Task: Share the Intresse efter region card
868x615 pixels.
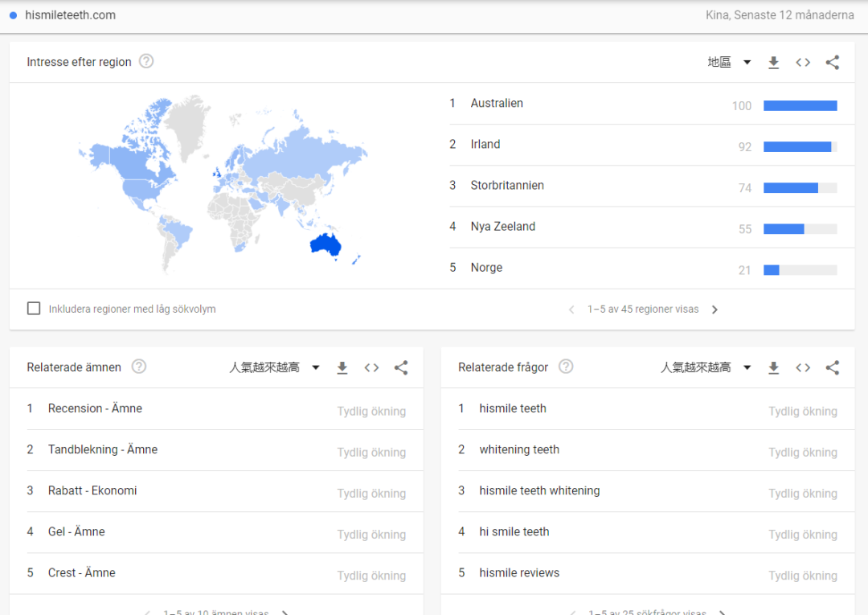Action: click(x=832, y=63)
